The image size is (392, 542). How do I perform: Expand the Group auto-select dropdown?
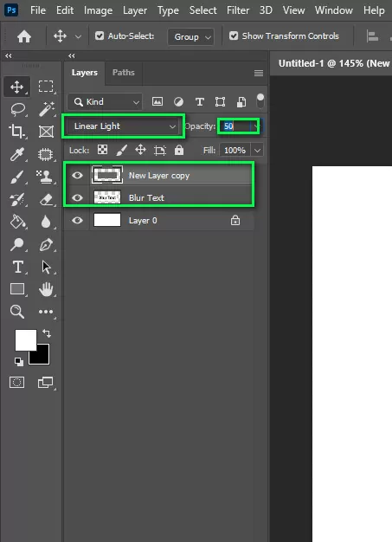coord(190,36)
